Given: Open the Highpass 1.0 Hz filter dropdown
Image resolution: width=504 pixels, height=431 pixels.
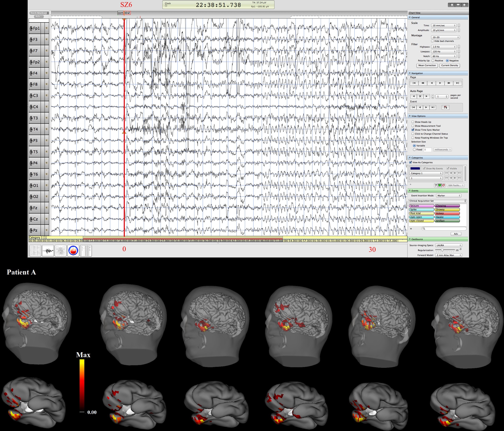Looking at the screenshot, I should (444, 47).
